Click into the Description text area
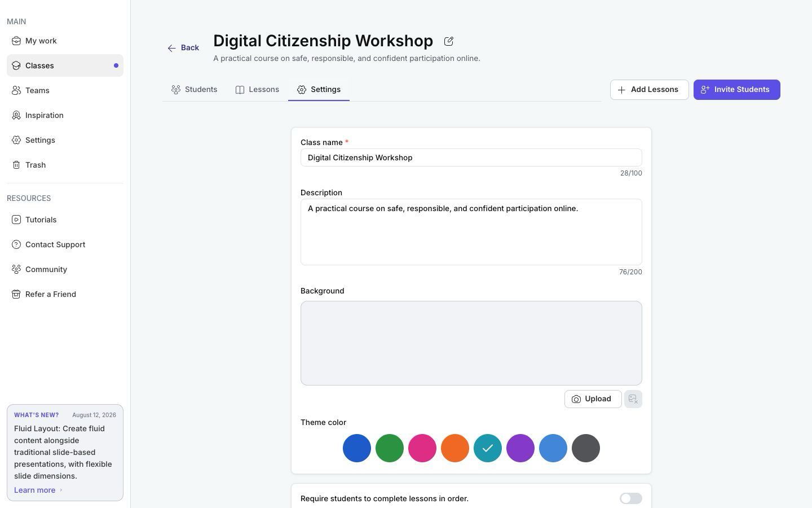812x508 pixels. click(471, 232)
